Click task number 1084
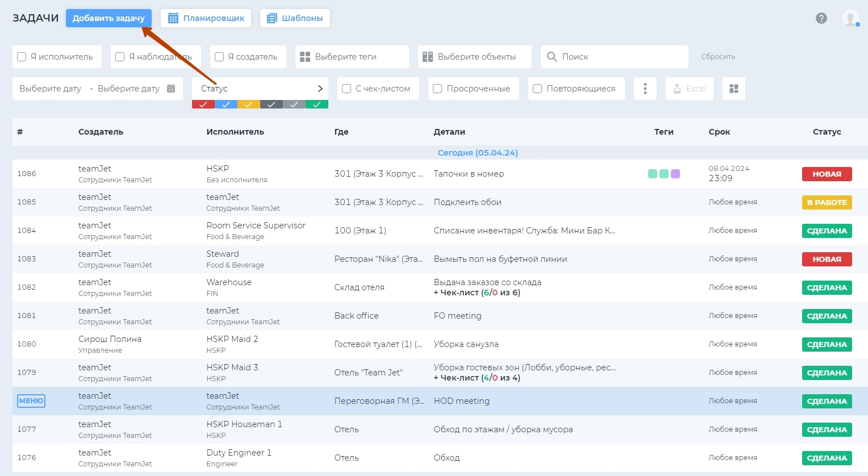This screenshot has width=868, height=476. point(27,231)
